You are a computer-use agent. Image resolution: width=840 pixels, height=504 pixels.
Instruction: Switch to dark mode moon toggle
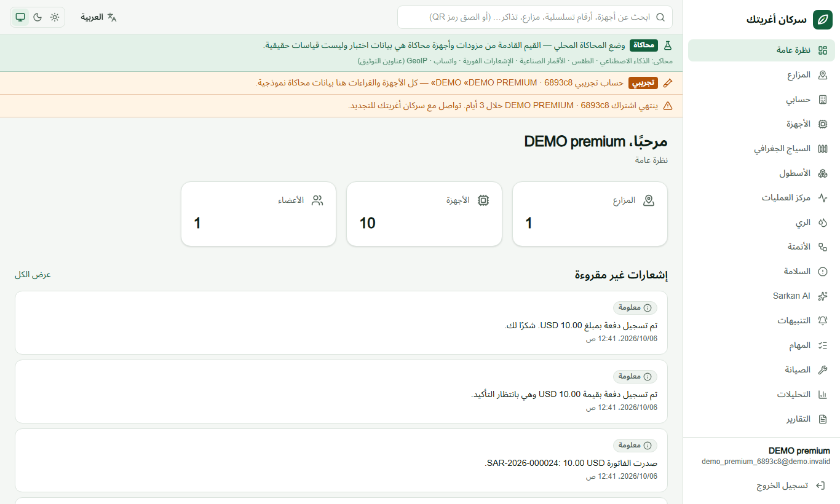[38, 17]
